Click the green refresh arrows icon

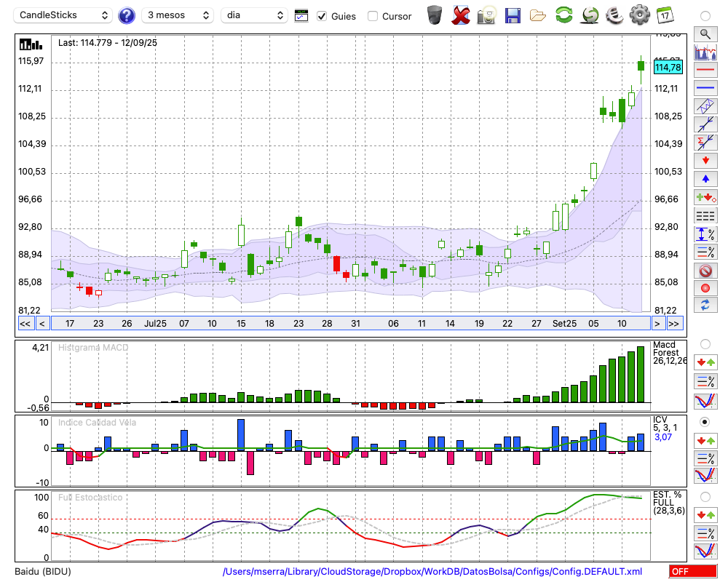click(563, 15)
